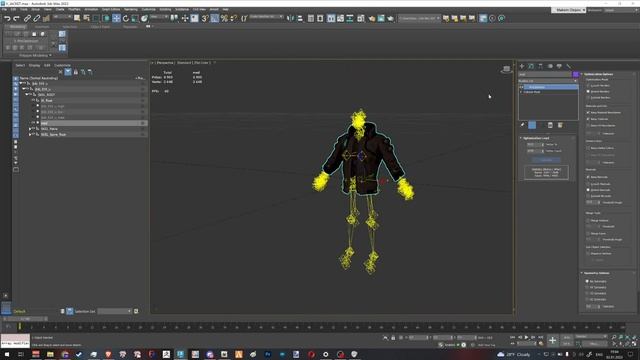
Task: Expand the SKEL_Pelvis tree node
Action: [x=30, y=129]
